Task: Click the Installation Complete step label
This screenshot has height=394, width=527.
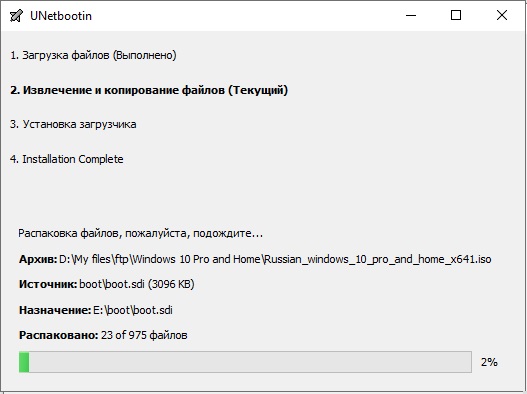Action: tap(67, 159)
